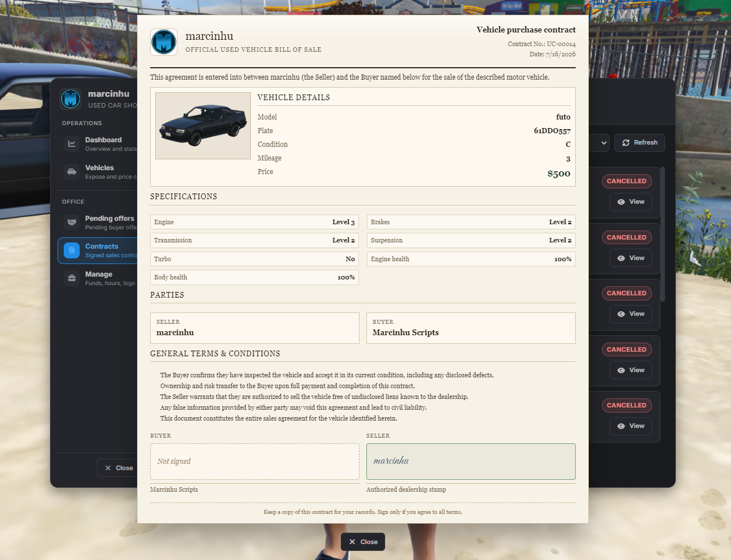The height and width of the screenshot is (560, 731).
Task: Select the Contracts menu item
Action: (x=97, y=250)
